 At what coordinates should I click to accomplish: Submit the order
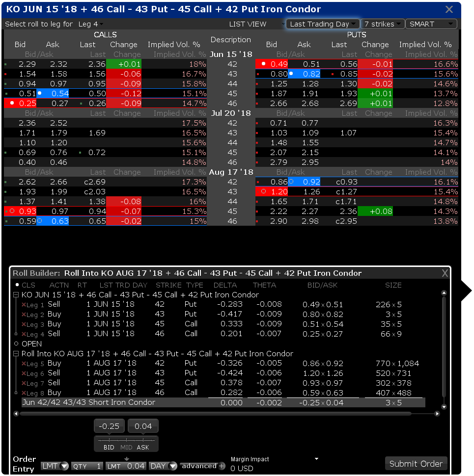click(x=416, y=464)
